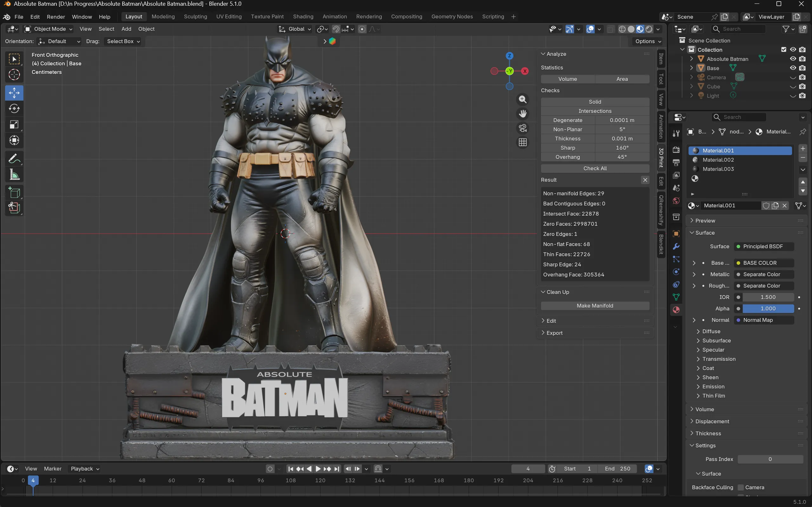Expand the Subsurface material section
812x507 pixels.
tap(716, 341)
